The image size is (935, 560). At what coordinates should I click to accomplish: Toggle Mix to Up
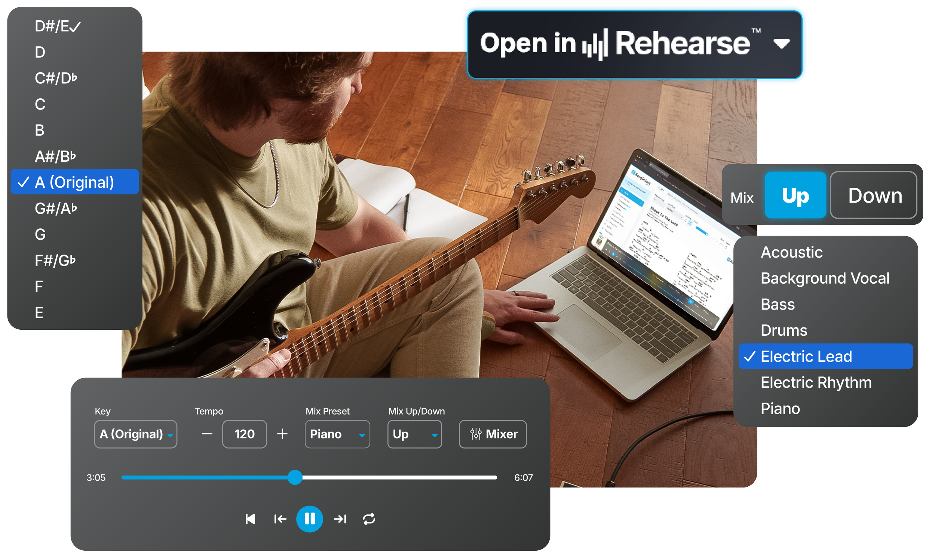(795, 195)
